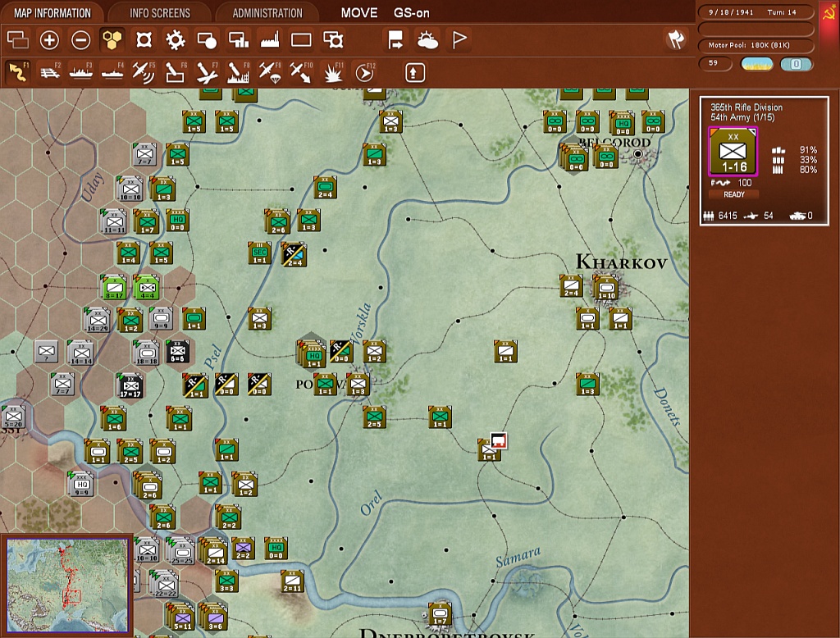Select the SEC 1=1 unit counter

pos(259,253)
